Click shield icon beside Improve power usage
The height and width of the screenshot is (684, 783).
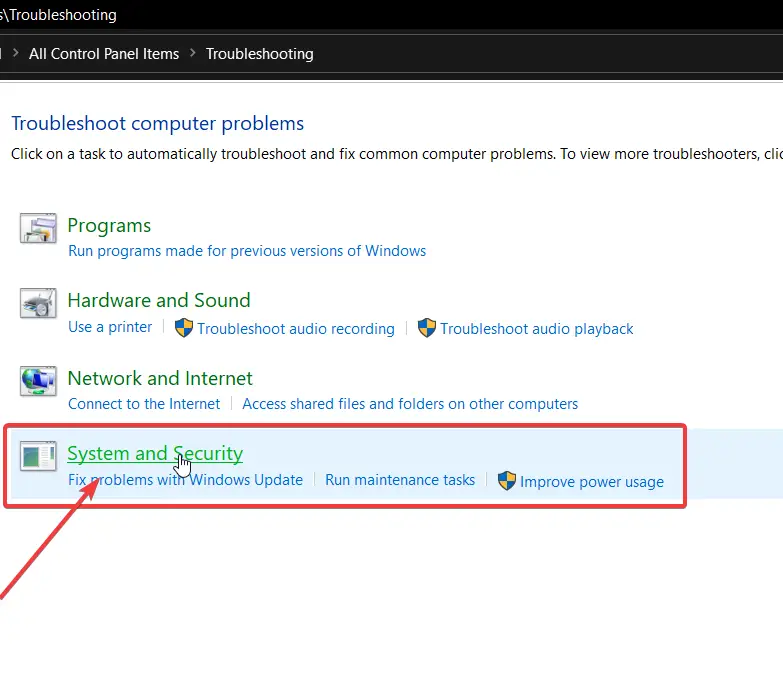coord(506,481)
